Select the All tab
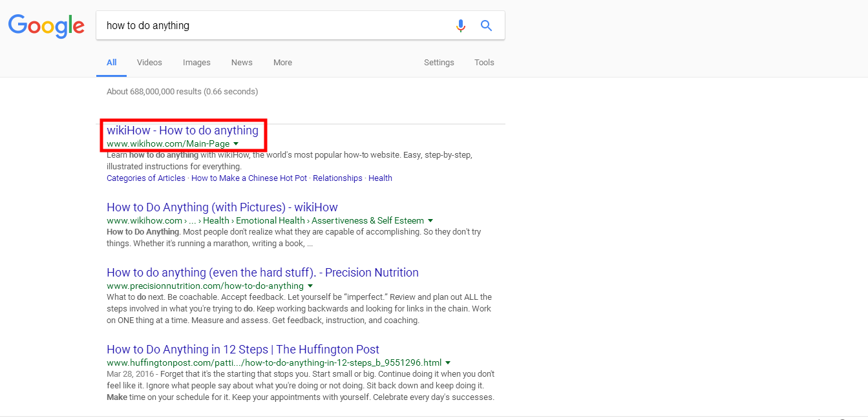The width and height of the screenshot is (868, 420). [x=112, y=63]
